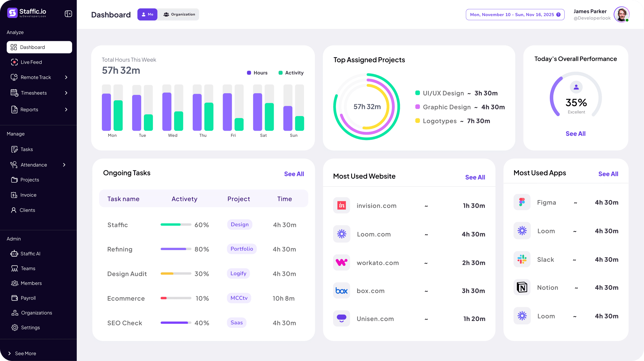Expand the Attendance submenu
The height and width of the screenshot is (361, 644).
tap(34, 165)
